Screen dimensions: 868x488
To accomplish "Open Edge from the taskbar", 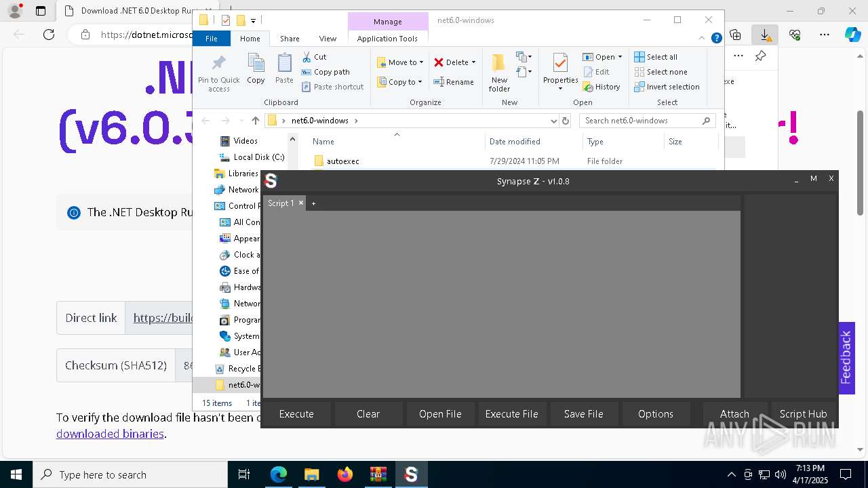I will click(279, 474).
